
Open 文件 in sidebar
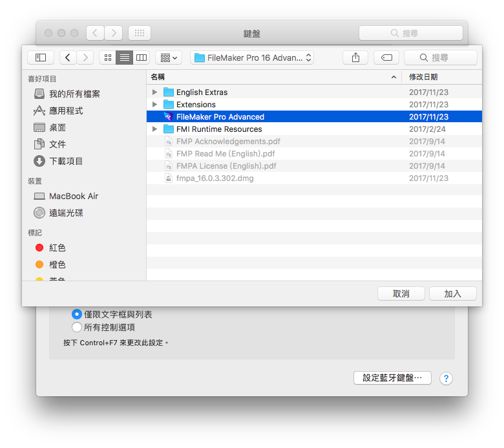tap(50, 144)
